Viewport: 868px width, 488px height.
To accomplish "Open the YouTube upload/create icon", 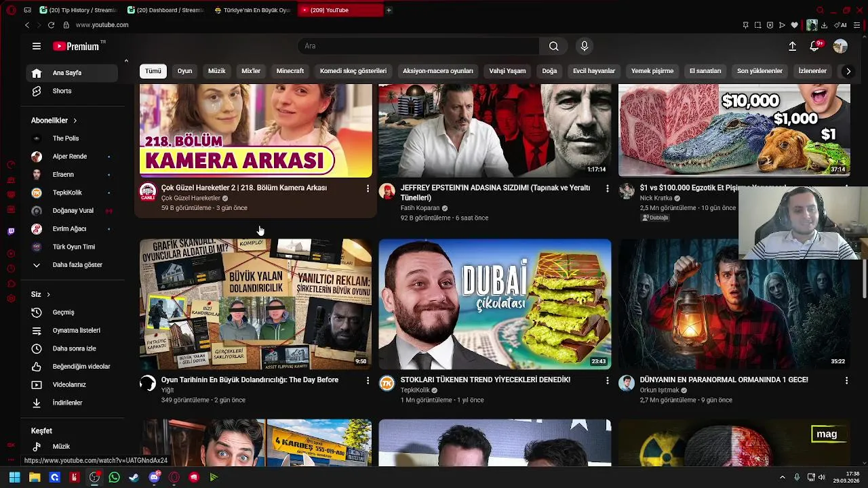I will [x=792, y=46].
